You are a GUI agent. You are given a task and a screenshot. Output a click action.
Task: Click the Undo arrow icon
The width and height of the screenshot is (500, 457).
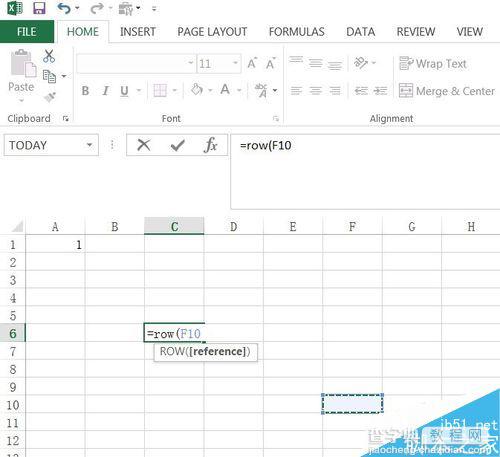point(64,8)
